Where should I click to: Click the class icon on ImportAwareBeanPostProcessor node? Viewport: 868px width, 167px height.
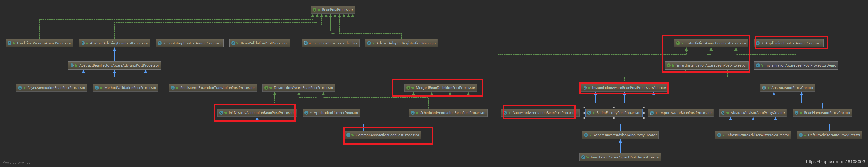click(652, 113)
